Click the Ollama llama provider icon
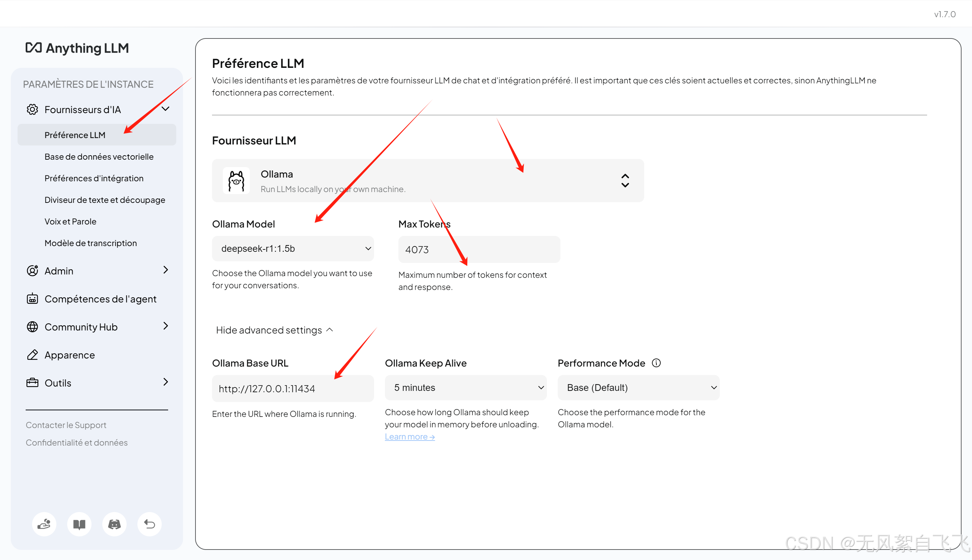 coord(236,181)
